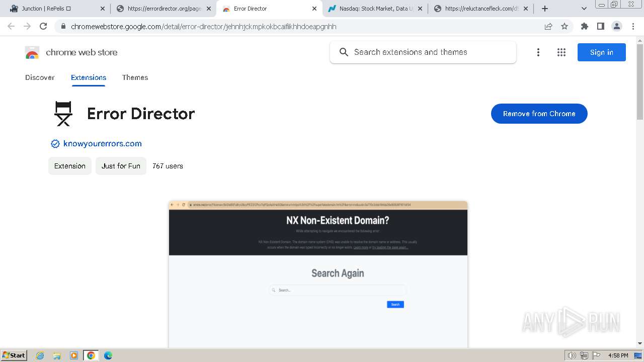Screen dimensions: 644x362
Task: Click the Just for Fun chip
Action: pyautogui.click(x=121, y=166)
